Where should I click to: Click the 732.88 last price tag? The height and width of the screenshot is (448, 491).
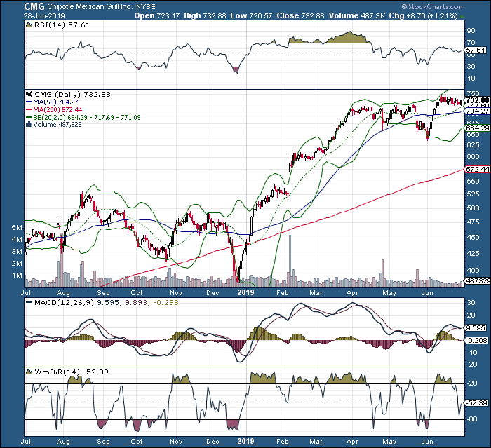coord(477,100)
